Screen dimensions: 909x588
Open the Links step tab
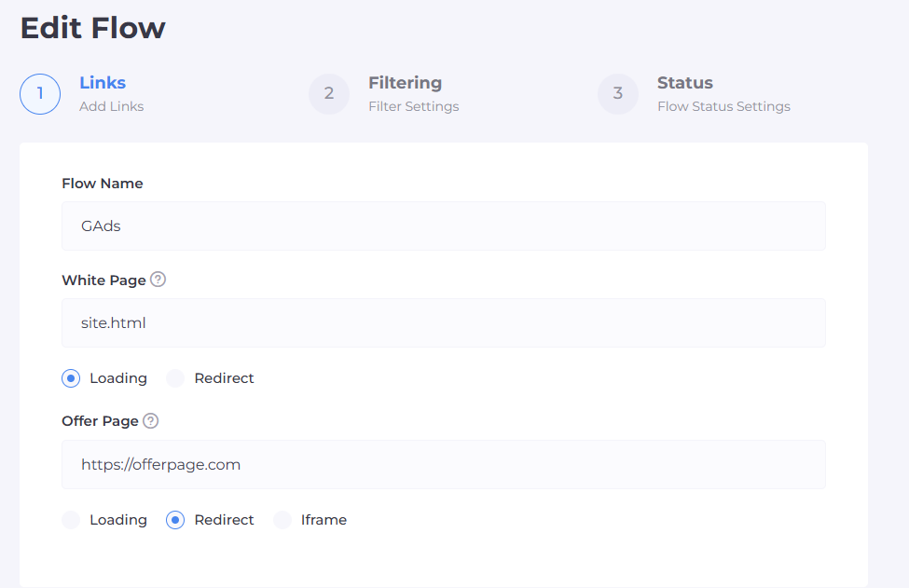(x=103, y=83)
